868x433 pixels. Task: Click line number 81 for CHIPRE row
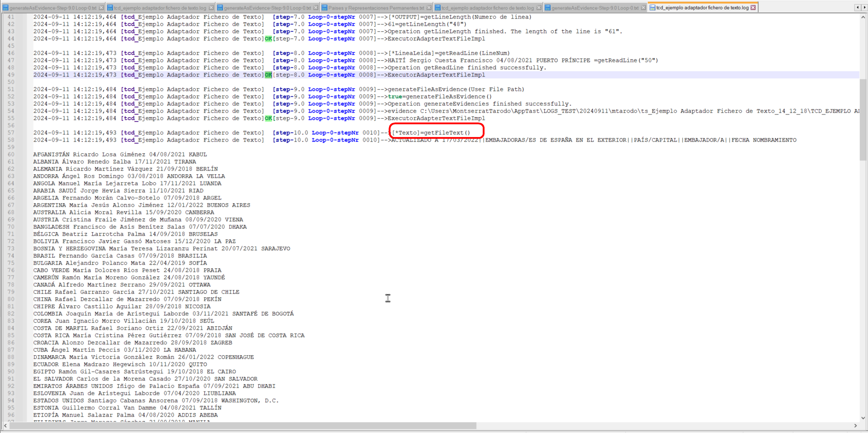(x=11, y=306)
